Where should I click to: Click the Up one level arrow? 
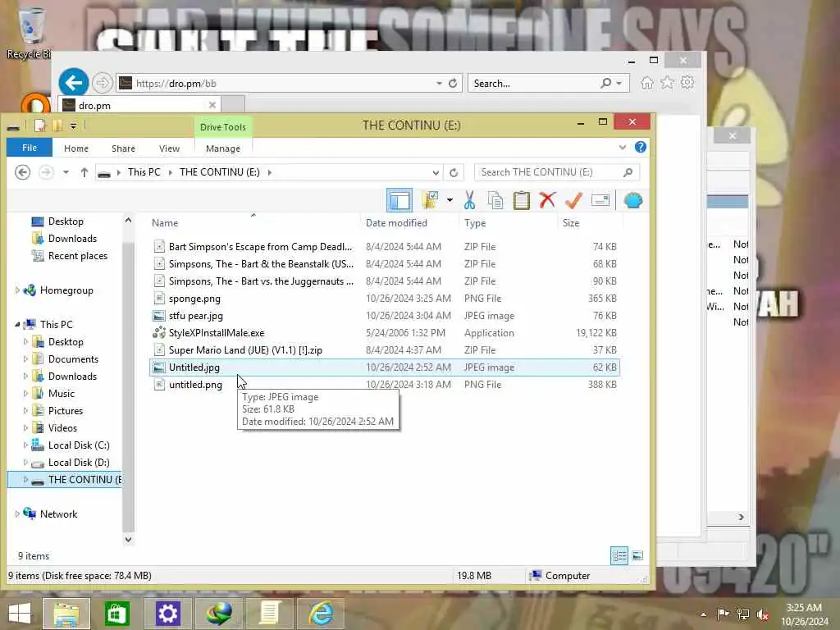84,172
